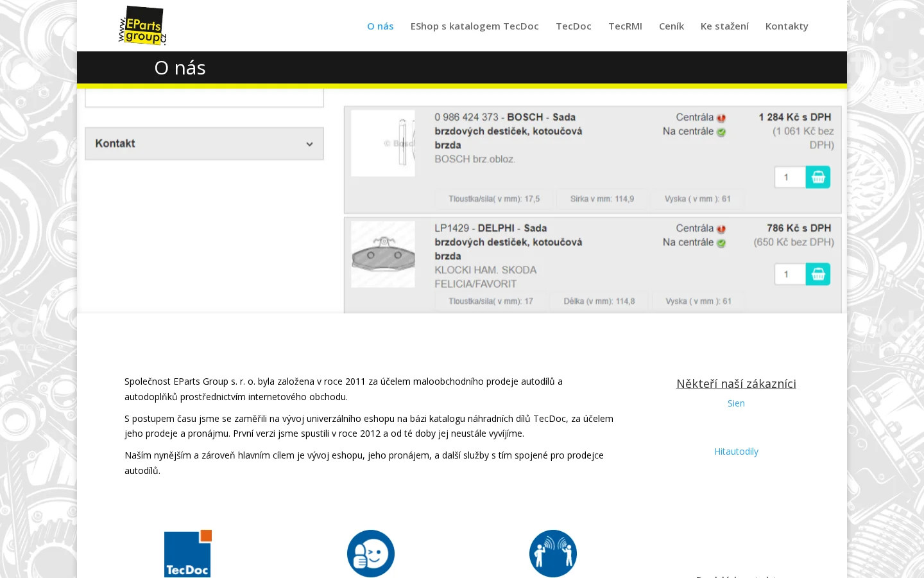This screenshot has height=578, width=924.
Task: Expand the Kontakt dropdown chevron
Action: (x=309, y=144)
